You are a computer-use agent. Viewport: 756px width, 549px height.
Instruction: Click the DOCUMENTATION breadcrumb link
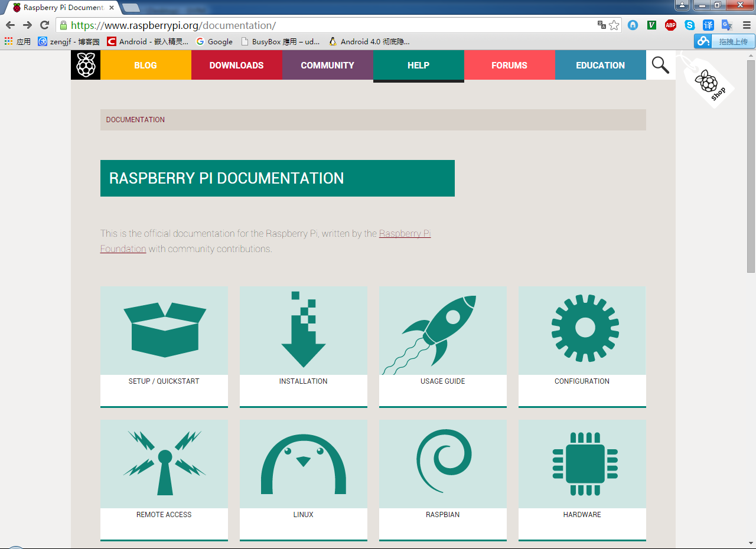(135, 120)
